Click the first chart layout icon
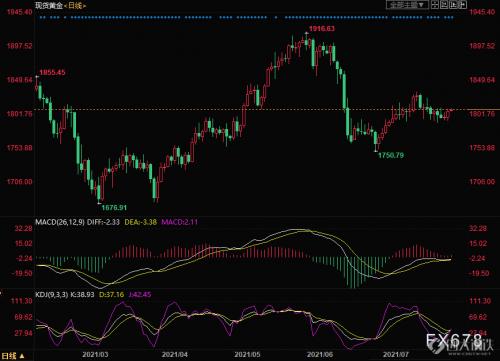 435,4
